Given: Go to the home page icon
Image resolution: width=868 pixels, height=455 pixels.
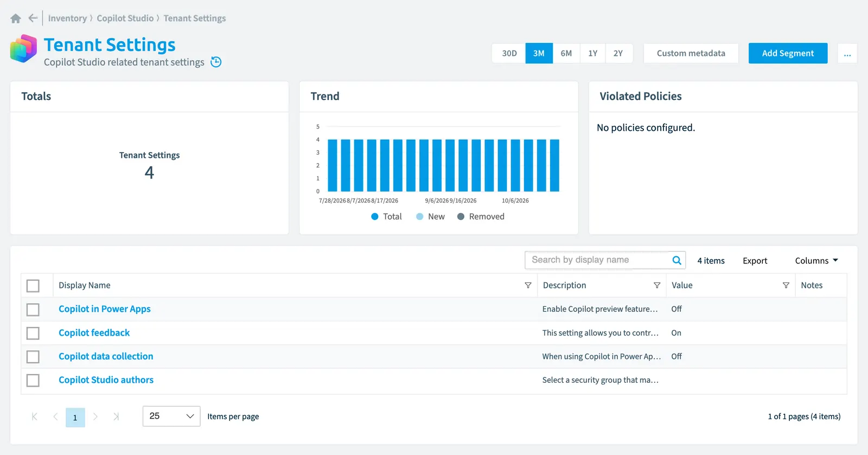Looking at the screenshot, I should [16, 18].
